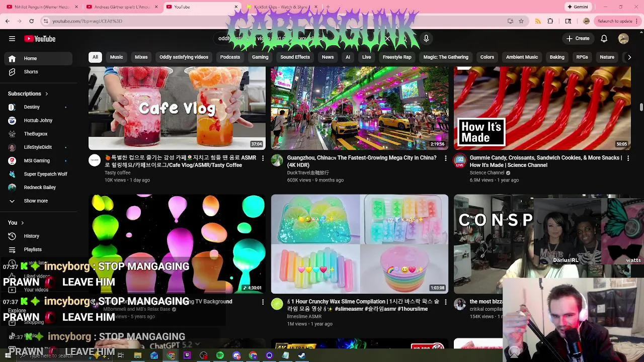Open the Super Eyepatch Wolf subscription
This screenshot has height=362, width=644.
click(38, 174)
